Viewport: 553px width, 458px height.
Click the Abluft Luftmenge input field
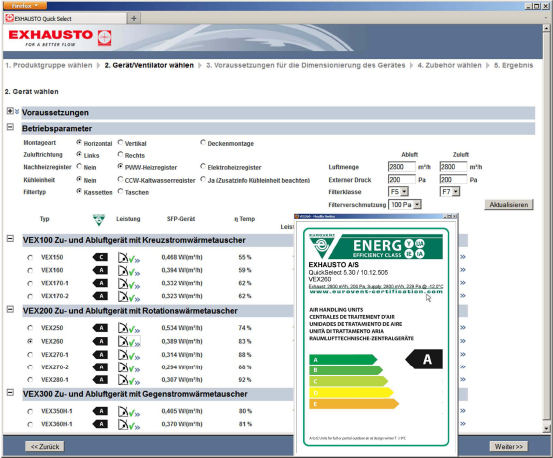pyautogui.click(x=402, y=167)
